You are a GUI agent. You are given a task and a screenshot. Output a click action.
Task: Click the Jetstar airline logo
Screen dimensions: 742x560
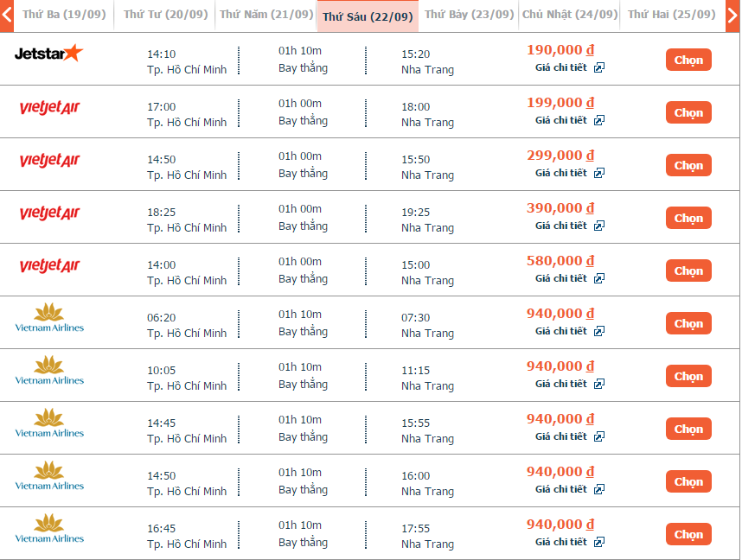[48, 54]
